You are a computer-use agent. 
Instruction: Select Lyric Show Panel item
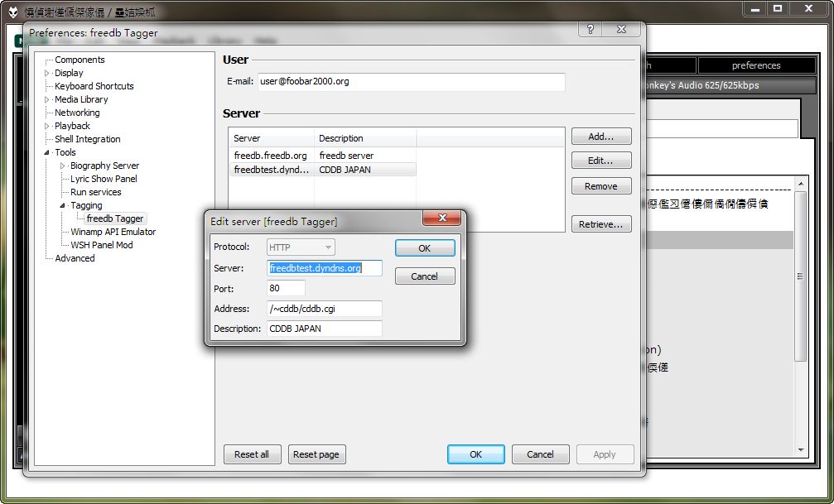(x=104, y=179)
